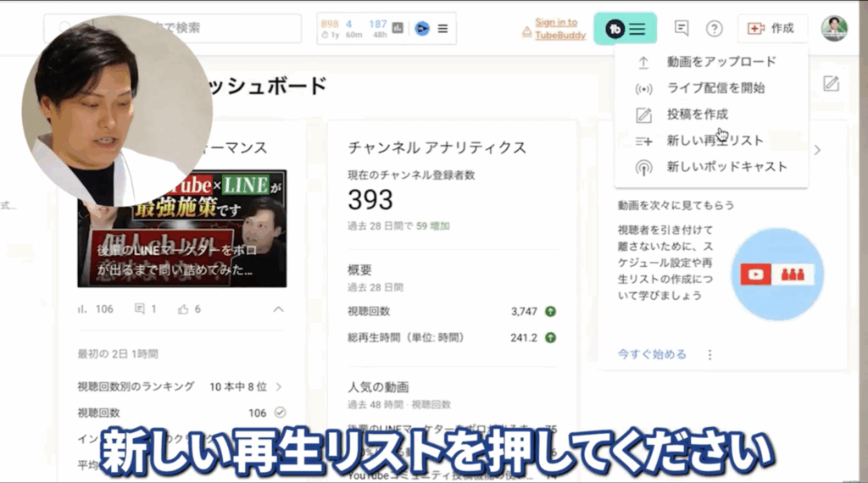The image size is (868, 483).
Task: Collapse the latest video stats chevron
Action: pos(277,309)
